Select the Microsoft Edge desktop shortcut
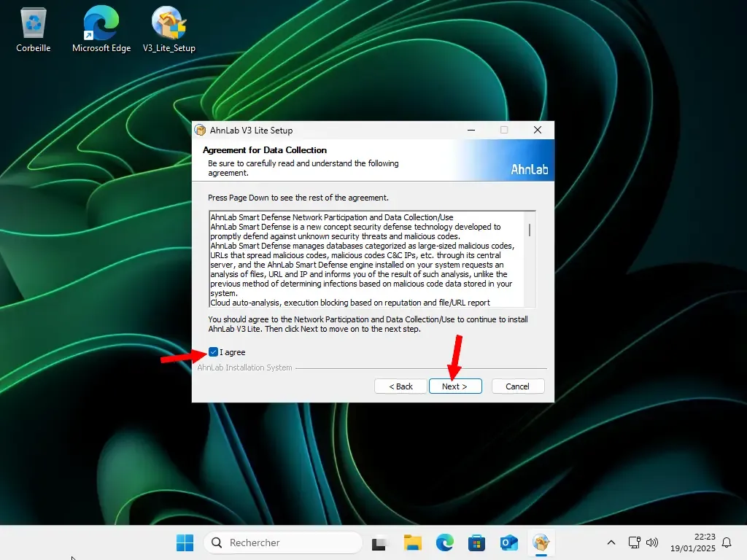 tap(101, 29)
